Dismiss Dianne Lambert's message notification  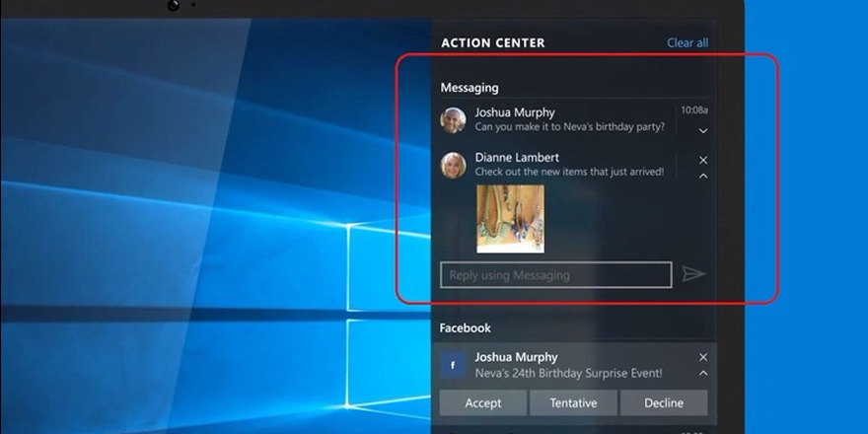coord(703,160)
